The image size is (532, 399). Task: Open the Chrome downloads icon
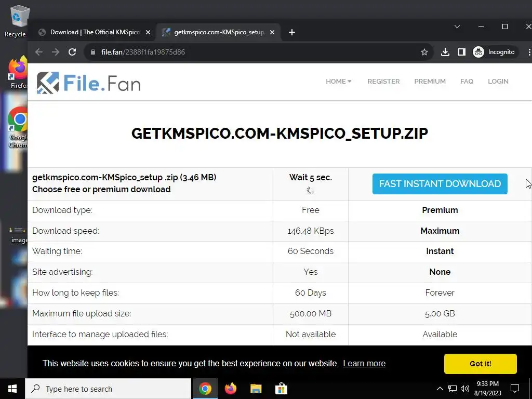(445, 52)
